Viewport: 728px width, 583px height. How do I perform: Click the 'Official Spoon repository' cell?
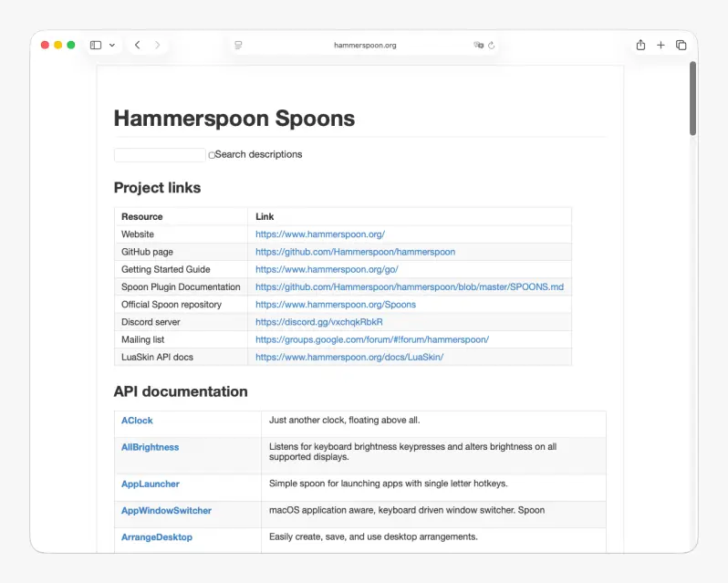[x=181, y=305]
